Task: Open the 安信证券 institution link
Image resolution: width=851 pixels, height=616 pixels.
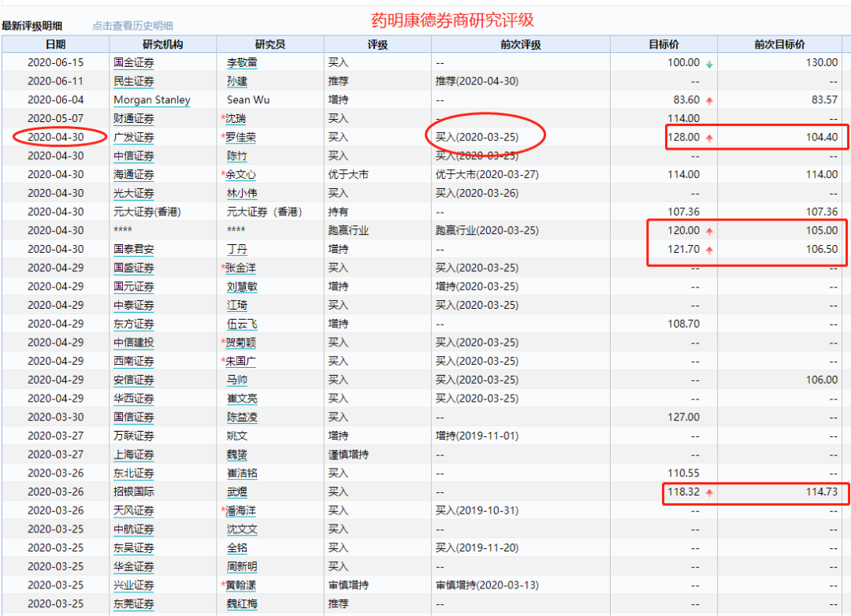Action: click(133, 380)
